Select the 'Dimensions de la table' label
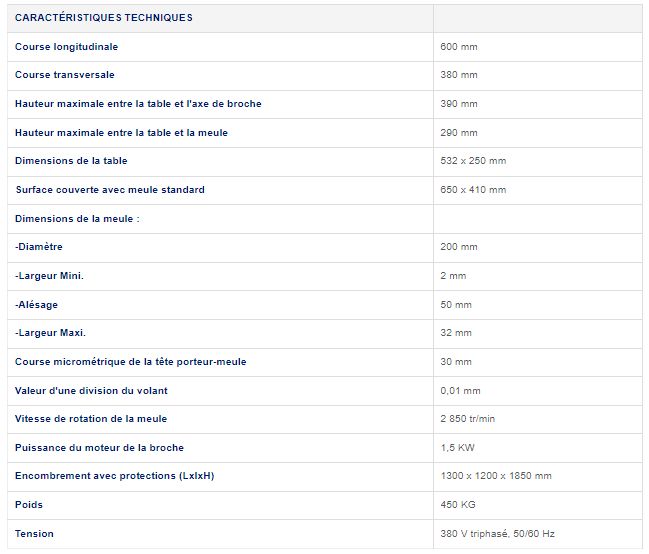 click(x=71, y=161)
